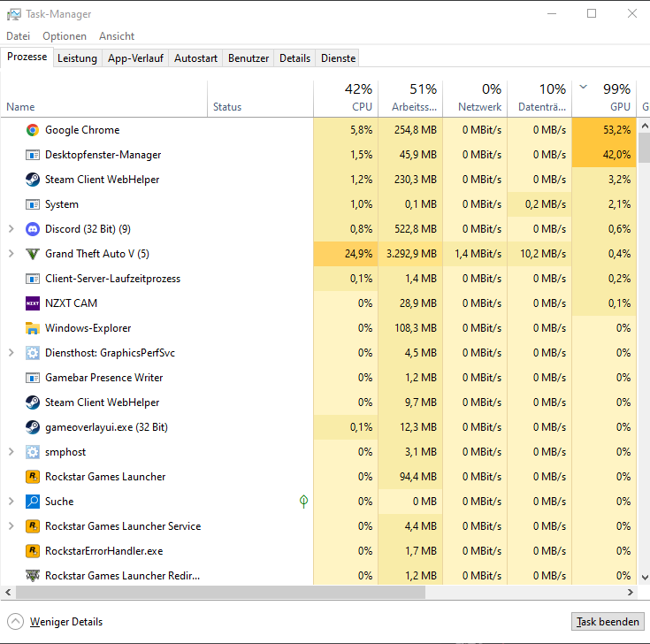This screenshot has height=644, width=650.
Task: Click the Steam icon next to 9,7 MB row
Action: click(x=33, y=402)
